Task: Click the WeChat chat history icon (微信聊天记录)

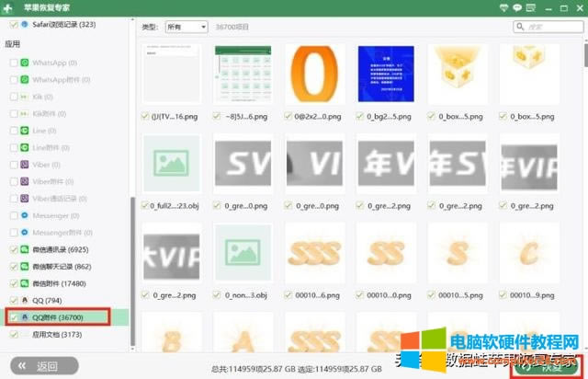Action: pyautogui.click(x=26, y=266)
